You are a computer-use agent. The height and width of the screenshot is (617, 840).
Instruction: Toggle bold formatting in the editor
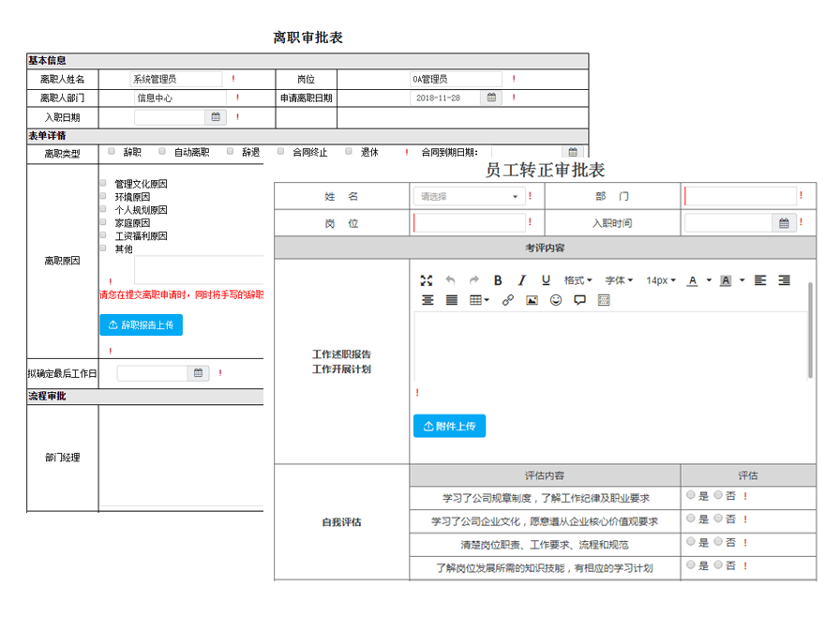pos(498,280)
